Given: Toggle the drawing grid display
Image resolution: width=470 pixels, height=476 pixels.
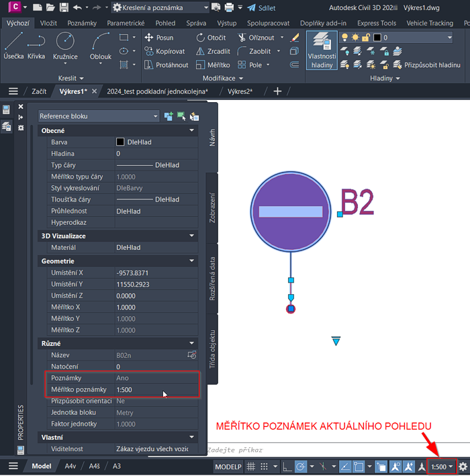Looking at the screenshot, I should tap(252, 467).
